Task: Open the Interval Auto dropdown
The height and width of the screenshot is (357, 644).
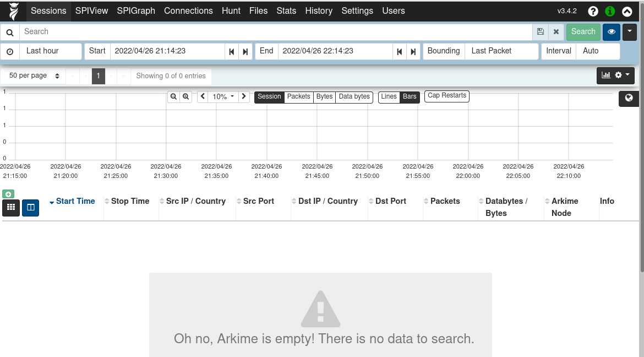Action: tap(598, 51)
